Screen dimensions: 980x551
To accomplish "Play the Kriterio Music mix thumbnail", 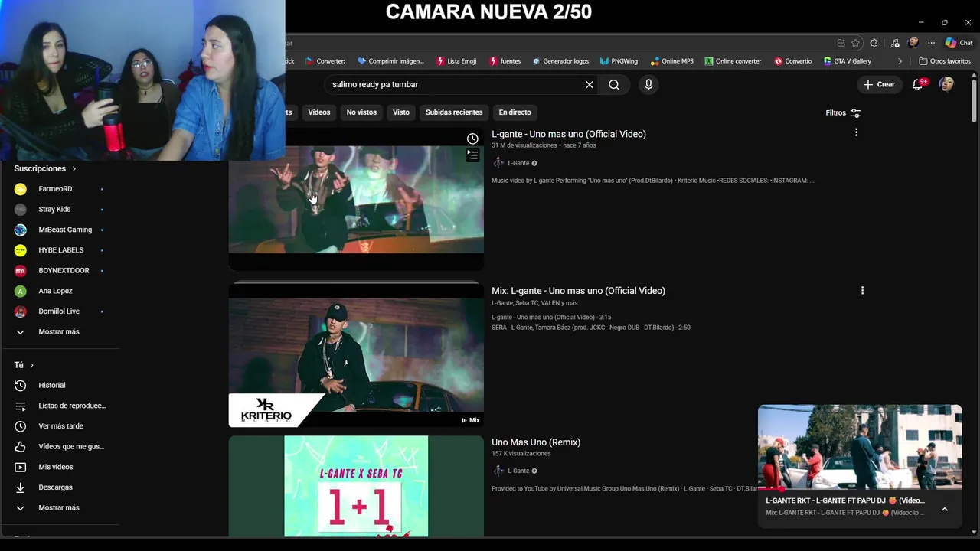I will point(356,356).
